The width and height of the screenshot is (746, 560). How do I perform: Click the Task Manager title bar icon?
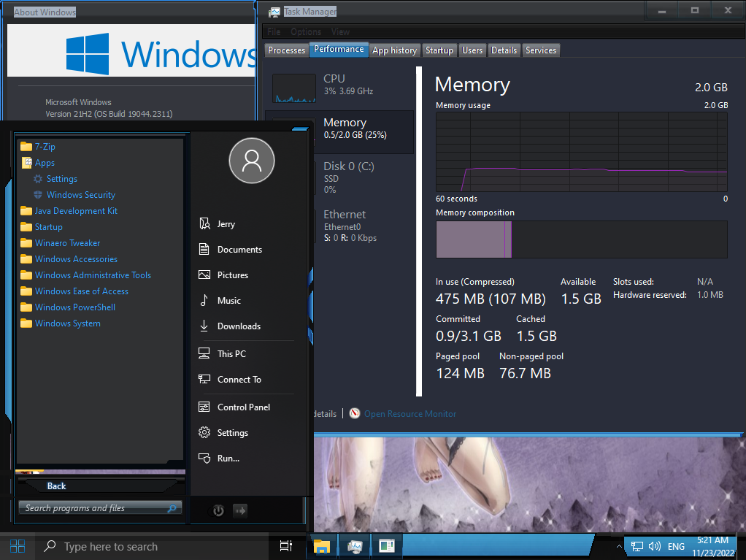coord(274,12)
